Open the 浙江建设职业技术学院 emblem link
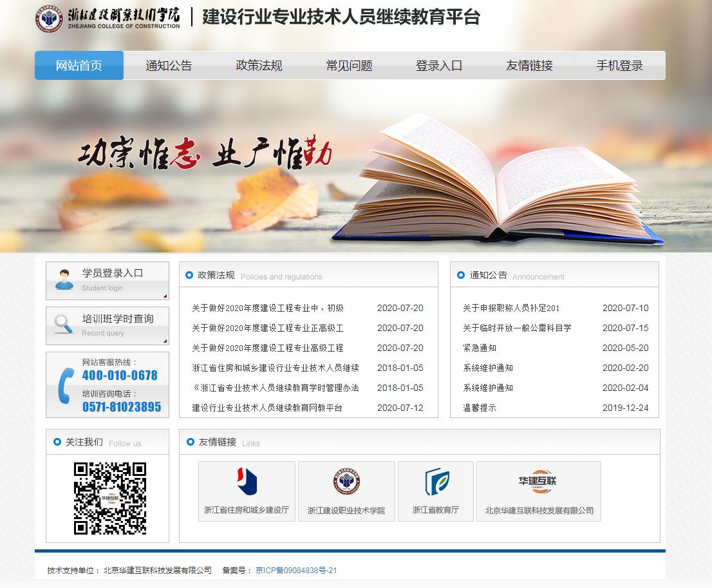The width and height of the screenshot is (712, 588). tap(346, 482)
